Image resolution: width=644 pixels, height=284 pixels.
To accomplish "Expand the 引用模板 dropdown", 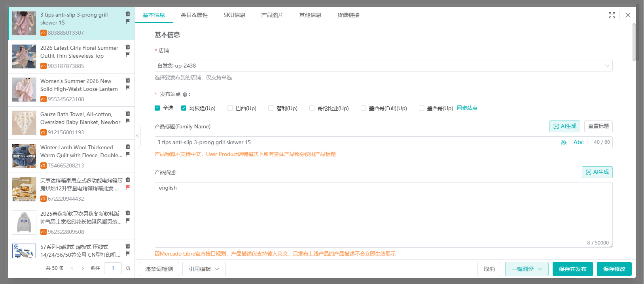I will [204, 269].
